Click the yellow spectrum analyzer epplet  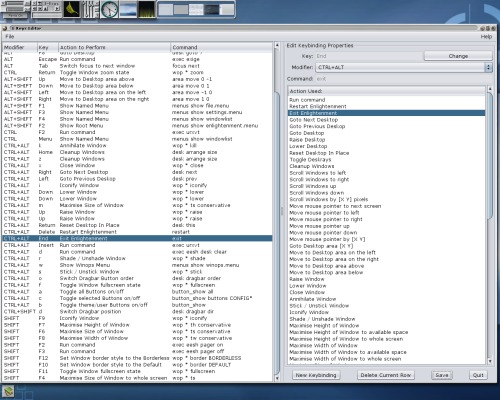(x=147, y=9)
